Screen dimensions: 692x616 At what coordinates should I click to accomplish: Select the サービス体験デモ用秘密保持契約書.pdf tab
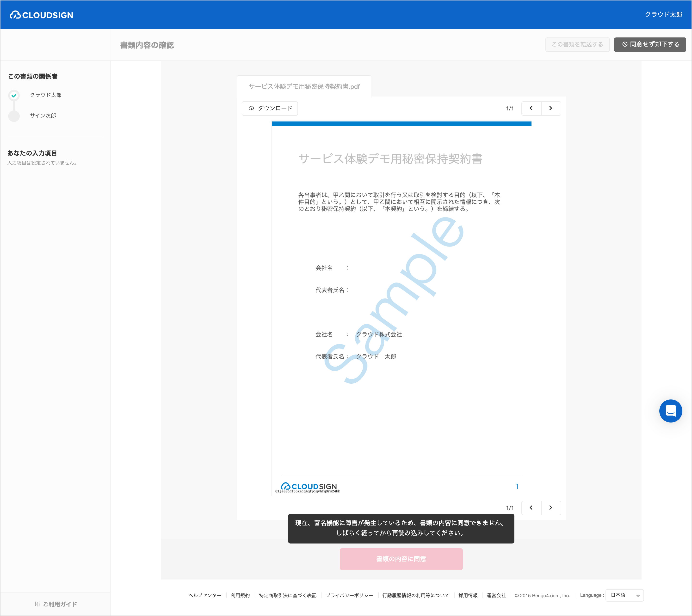(x=304, y=87)
